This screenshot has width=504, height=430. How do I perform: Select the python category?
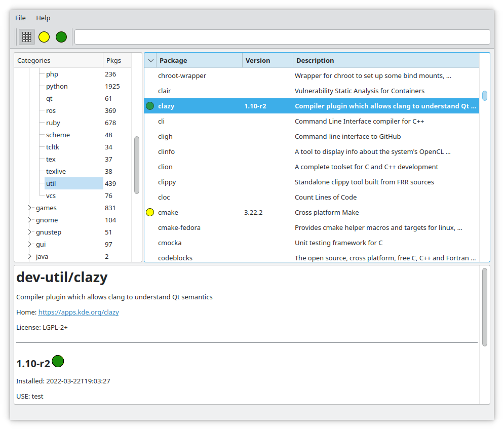pyautogui.click(x=57, y=87)
